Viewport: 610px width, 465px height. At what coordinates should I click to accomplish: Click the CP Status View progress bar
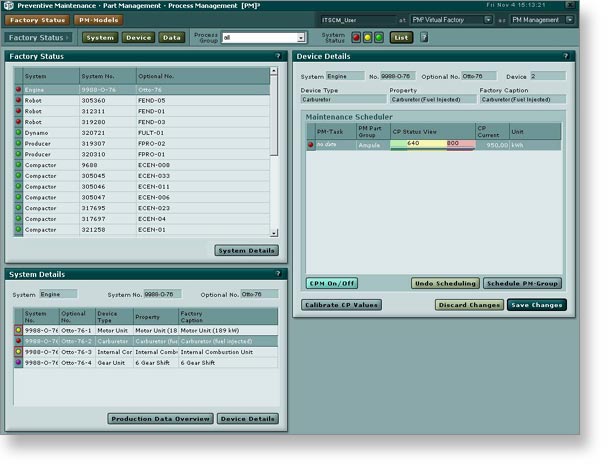click(x=432, y=144)
